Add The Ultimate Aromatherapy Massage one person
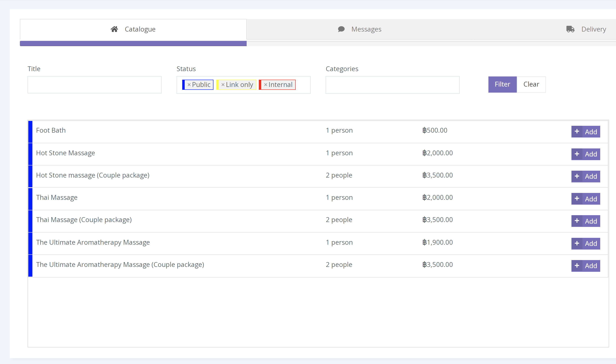The width and height of the screenshot is (616, 364). pyautogui.click(x=586, y=243)
